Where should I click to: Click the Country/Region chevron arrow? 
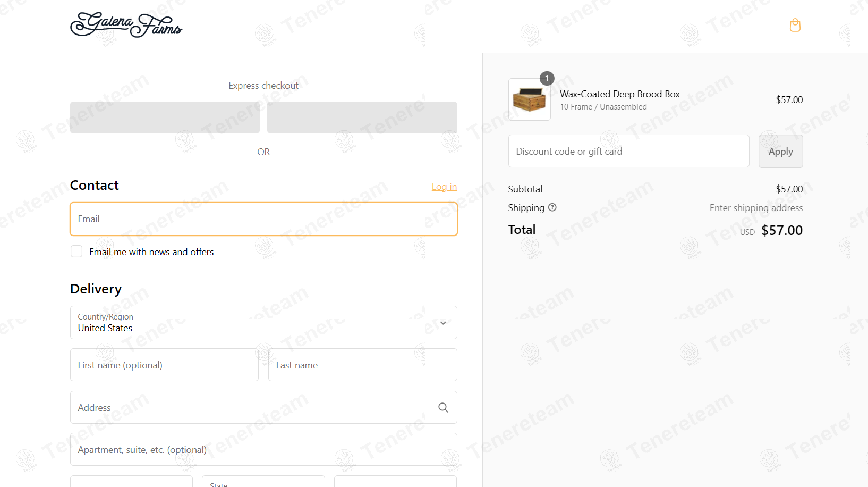[x=443, y=323]
